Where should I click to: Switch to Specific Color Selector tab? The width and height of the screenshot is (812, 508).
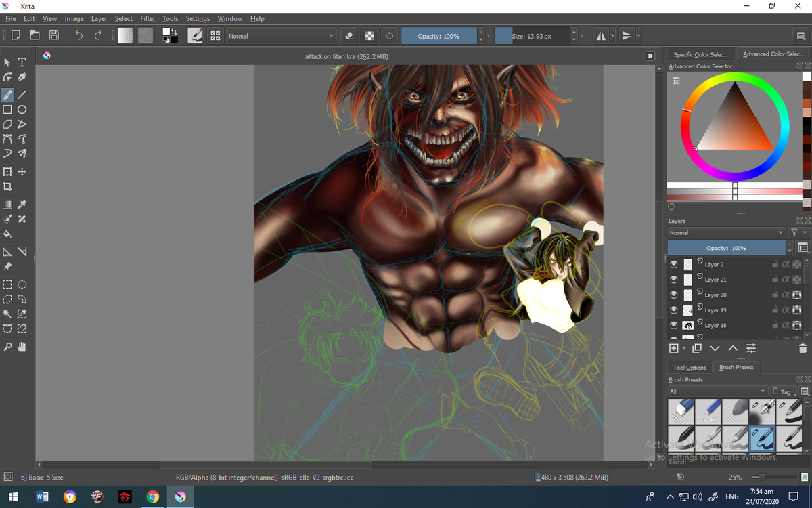(700, 54)
